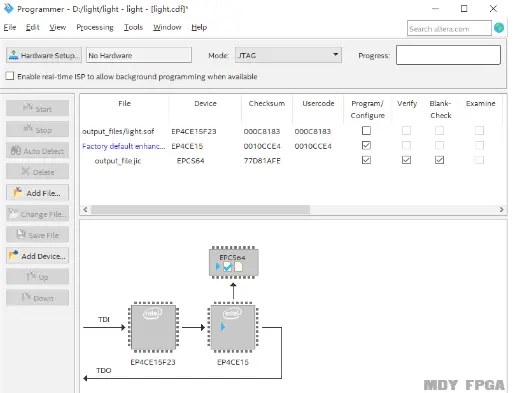
Task: Click the file list's right scroll arrow
Action: (x=501, y=209)
